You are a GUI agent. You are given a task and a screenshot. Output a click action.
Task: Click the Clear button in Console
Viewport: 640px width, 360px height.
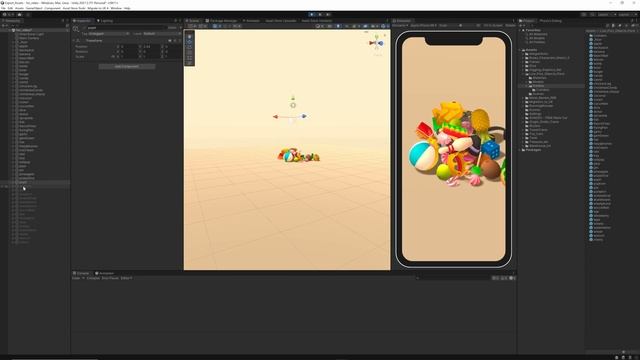pyautogui.click(x=76, y=278)
